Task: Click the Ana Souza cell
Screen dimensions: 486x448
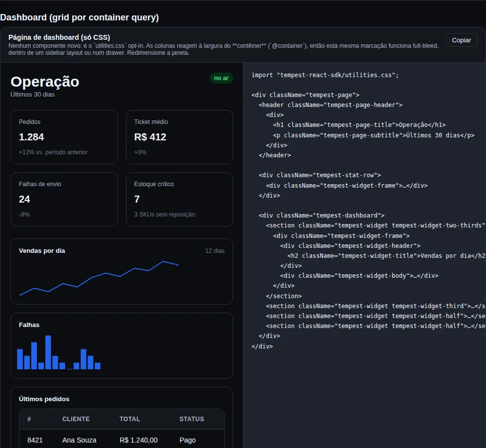Action: point(79,440)
